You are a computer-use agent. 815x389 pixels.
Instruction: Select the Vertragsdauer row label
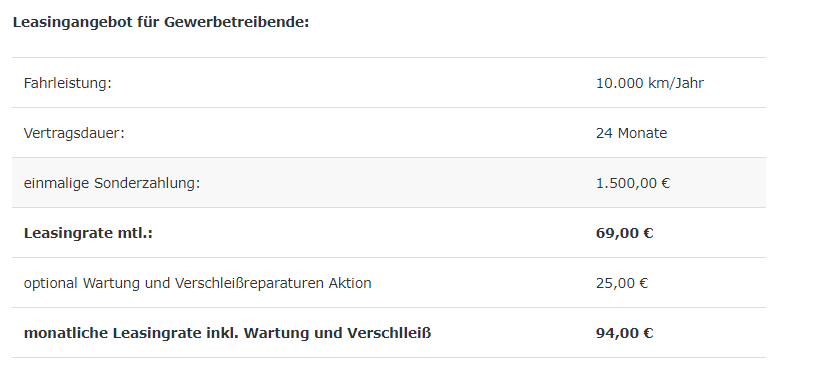coord(74,133)
